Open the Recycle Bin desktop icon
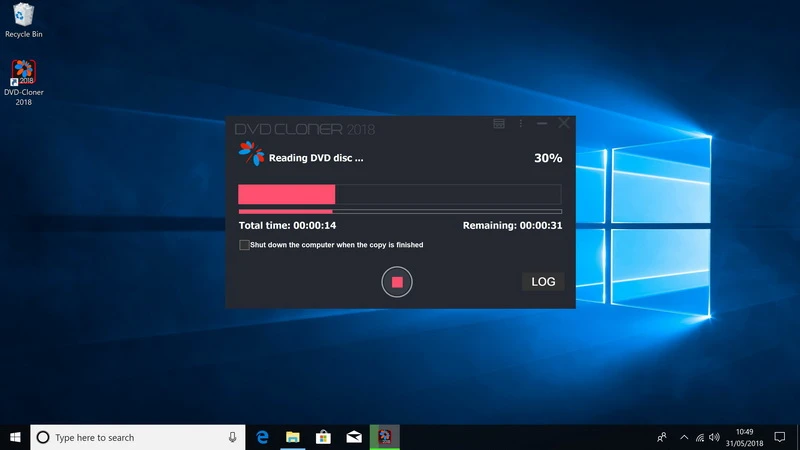This screenshot has width=800, height=450. (23, 20)
